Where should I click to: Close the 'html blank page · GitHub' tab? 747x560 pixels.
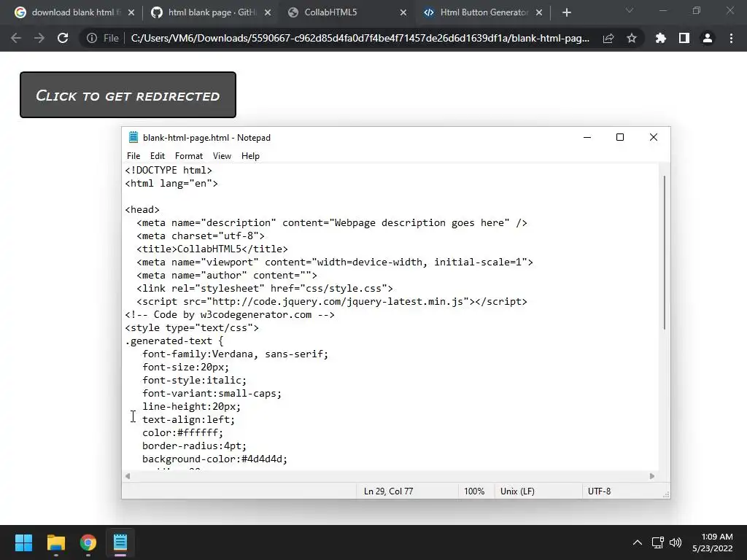(x=268, y=12)
